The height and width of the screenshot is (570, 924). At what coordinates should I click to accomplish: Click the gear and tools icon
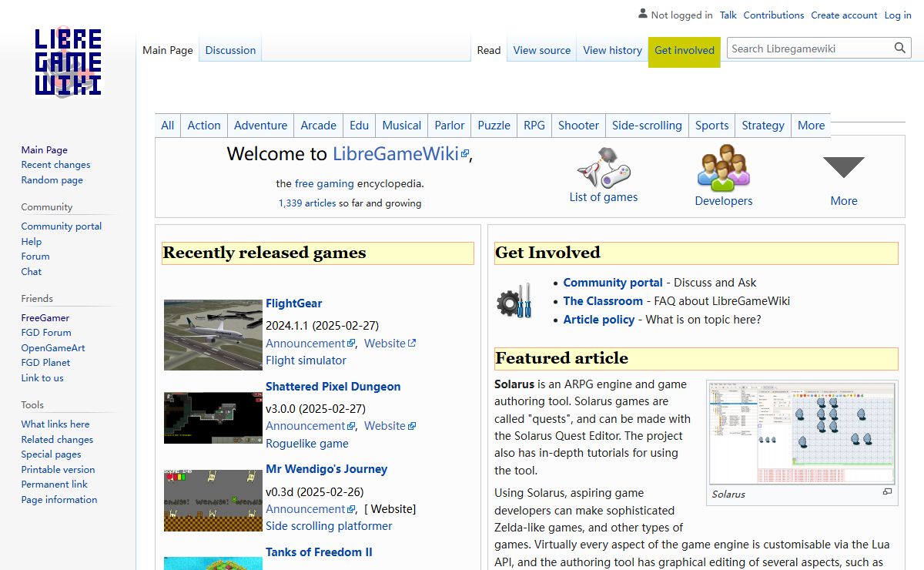click(x=514, y=301)
